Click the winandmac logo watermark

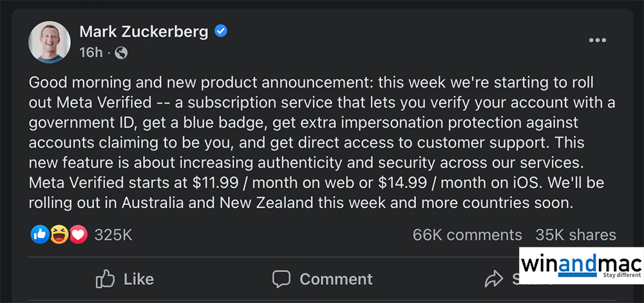(x=581, y=264)
